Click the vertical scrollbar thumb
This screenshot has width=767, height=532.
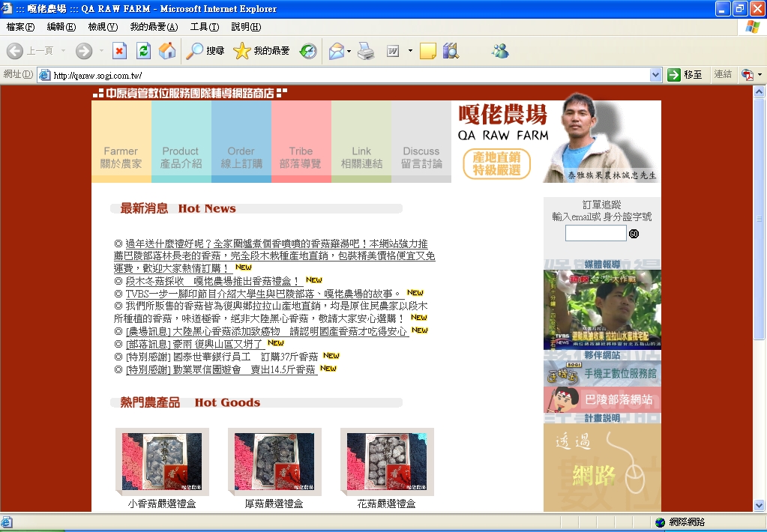click(x=759, y=218)
